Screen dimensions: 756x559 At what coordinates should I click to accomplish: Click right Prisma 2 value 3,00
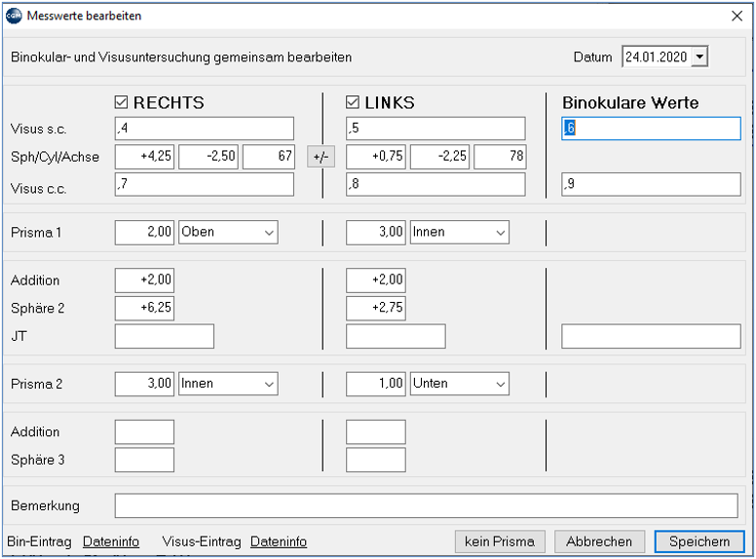[144, 384]
